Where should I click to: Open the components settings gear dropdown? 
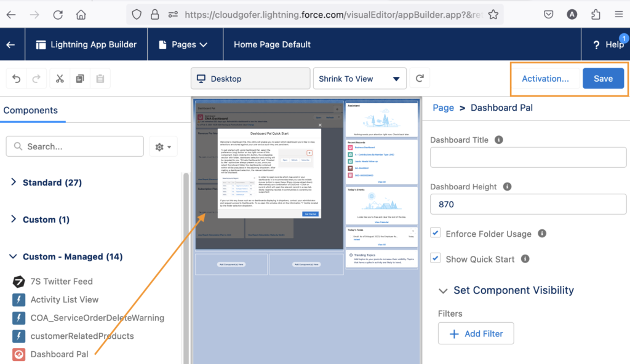click(x=163, y=147)
